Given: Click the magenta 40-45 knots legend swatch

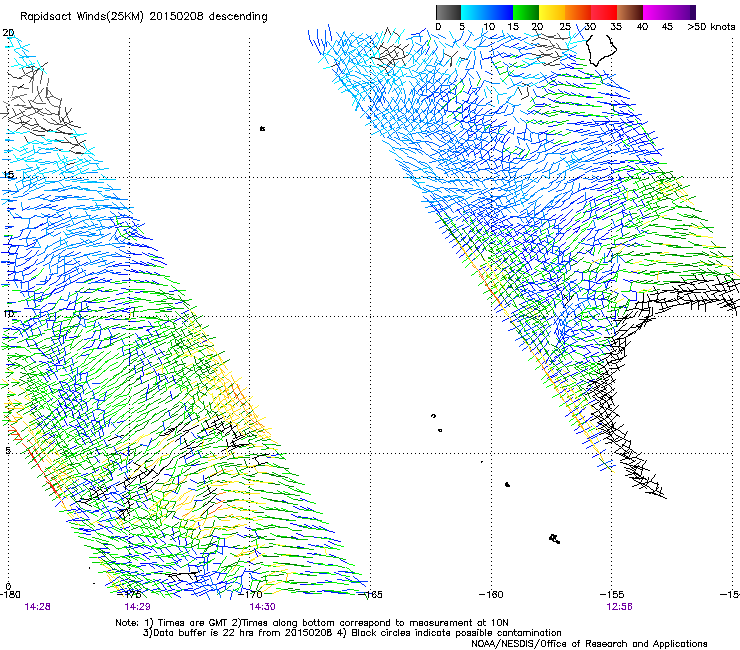Looking at the screenshot, I should tap(656, 12).
